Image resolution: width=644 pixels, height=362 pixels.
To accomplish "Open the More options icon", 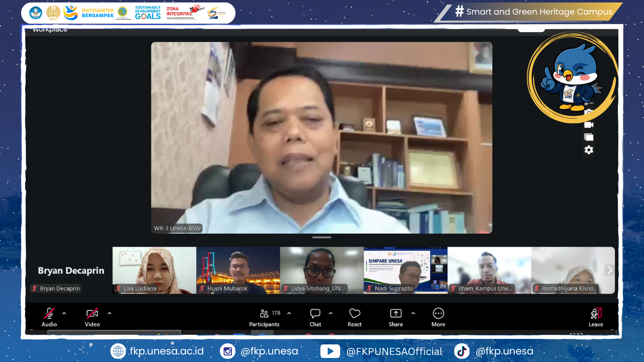I will (x=438, y=313).
